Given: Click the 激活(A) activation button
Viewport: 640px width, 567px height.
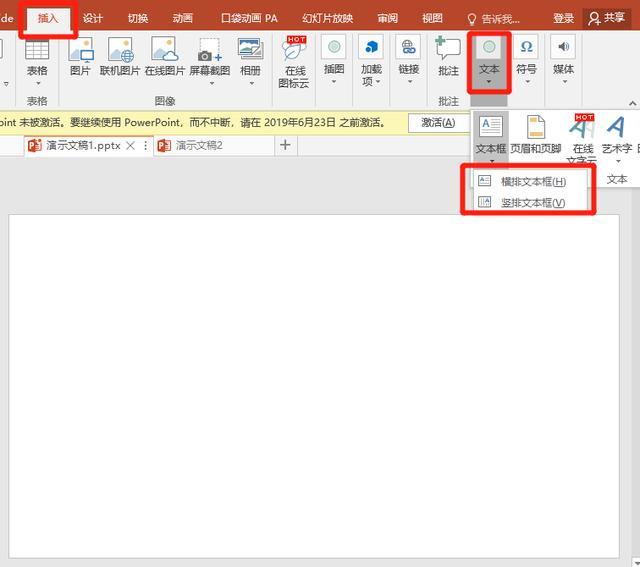Looking at the screenshot, I should click(x=438, y=122).
